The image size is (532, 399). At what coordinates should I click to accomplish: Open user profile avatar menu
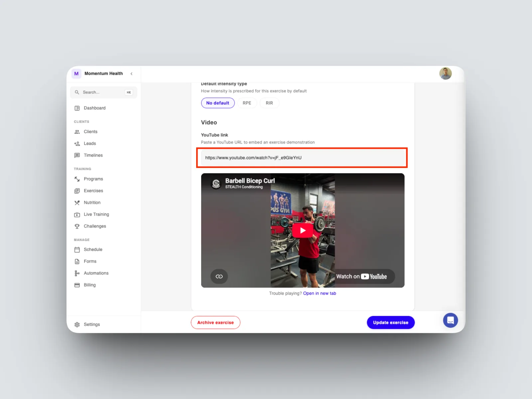coord(446,73)
